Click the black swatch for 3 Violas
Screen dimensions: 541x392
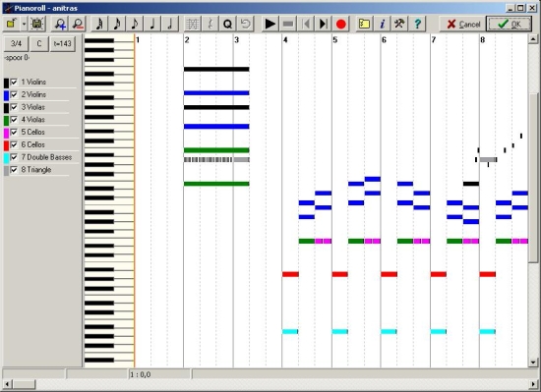click(x=6, y=108)
